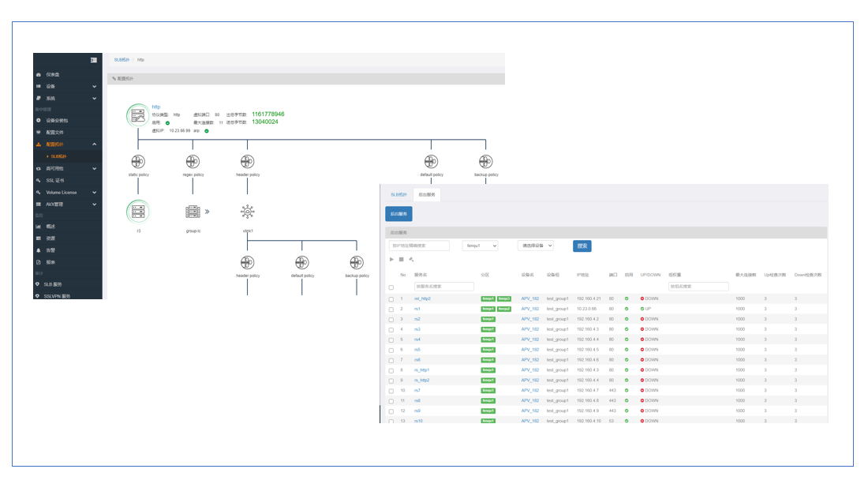Click the stop icon above service table
The width and height of the screenshot is (868, 484).
pyautogui.click(x=401, y=260)
